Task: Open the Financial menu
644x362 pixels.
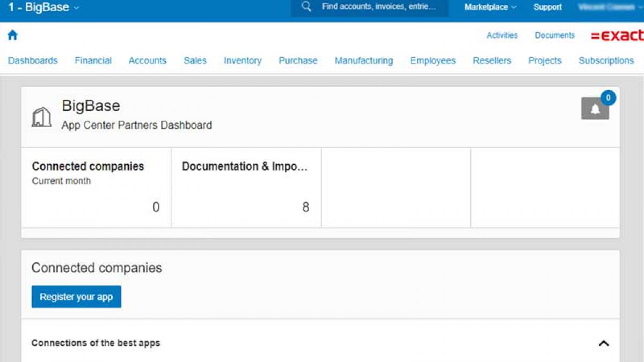Action: point(93,61)
